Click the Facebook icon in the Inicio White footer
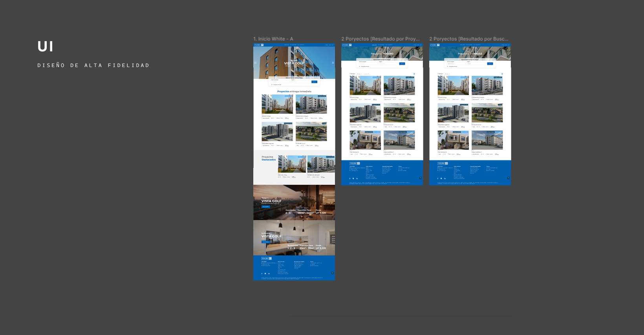Image resolution: width=644 pixels, height=335 pixels. point(262,273)
